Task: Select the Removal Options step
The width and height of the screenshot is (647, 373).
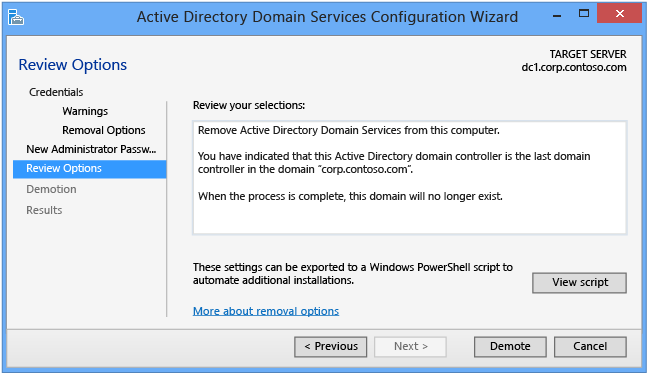Action: (x=104, y=130)
